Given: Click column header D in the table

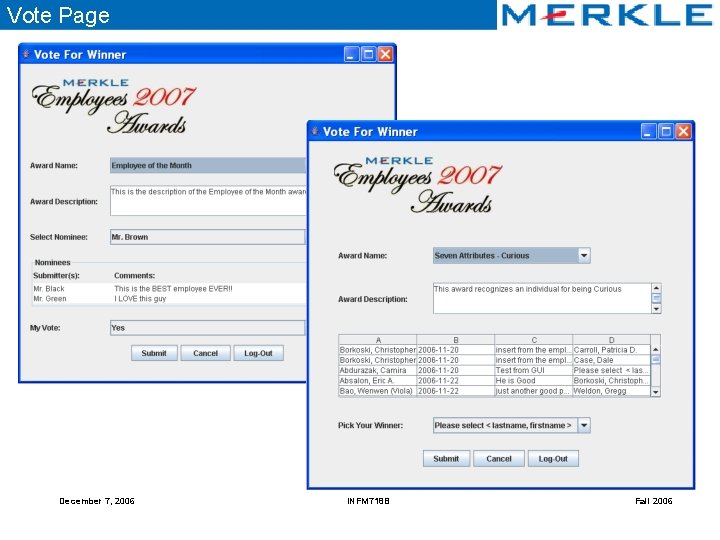Looking at the screenshot, I should 612,340.
